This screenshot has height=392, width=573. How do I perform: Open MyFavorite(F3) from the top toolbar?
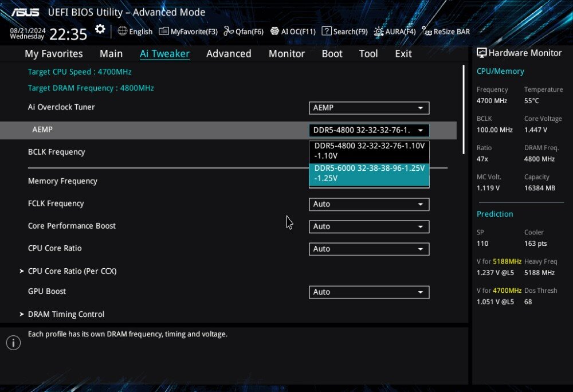(x=188, y=32)
